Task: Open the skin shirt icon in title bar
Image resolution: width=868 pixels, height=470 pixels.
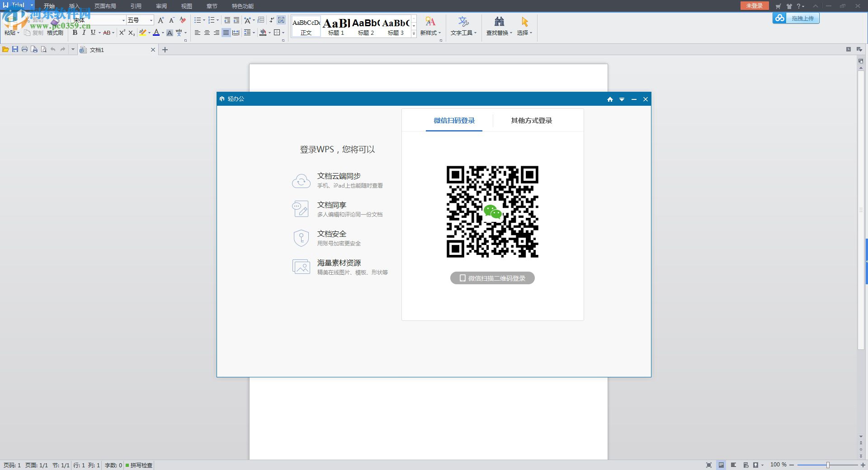Action: (x=789, y=6)
